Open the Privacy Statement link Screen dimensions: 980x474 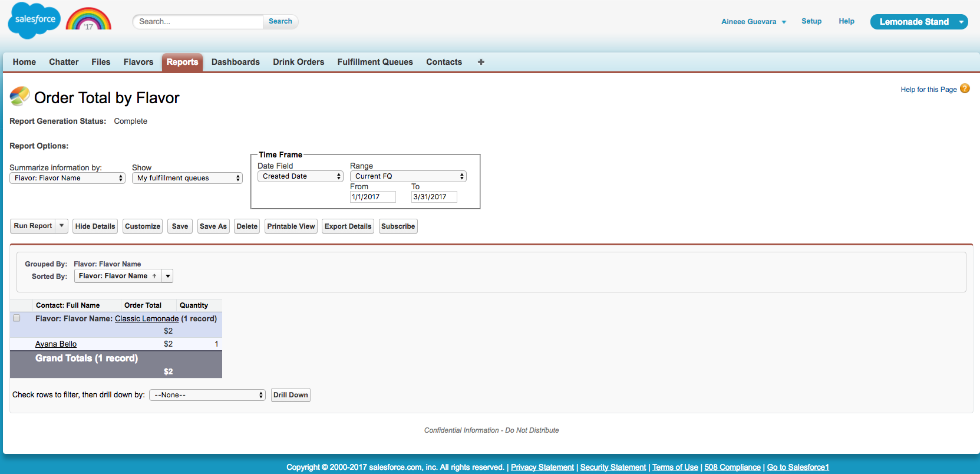pyautogui.click(x=542, y=467)
